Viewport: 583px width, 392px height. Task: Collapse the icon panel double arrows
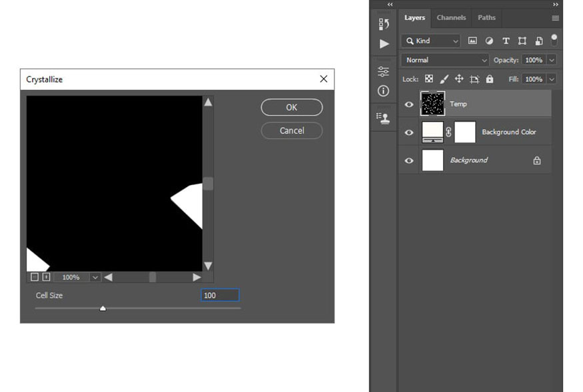coord(390,5)
